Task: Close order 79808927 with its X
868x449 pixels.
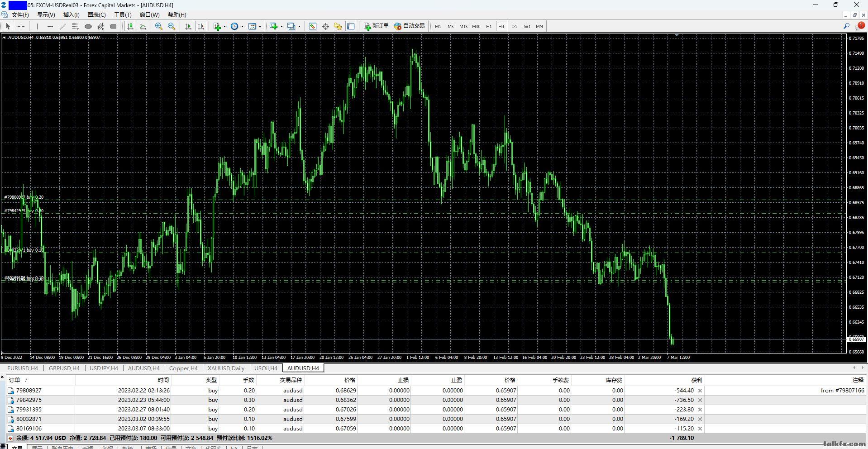Action: [x=700, y=391]
